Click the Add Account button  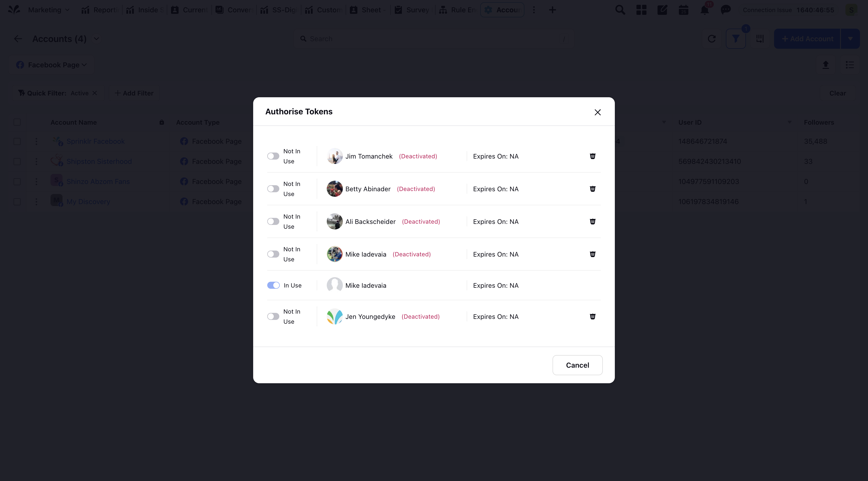[x=807, y=39]
